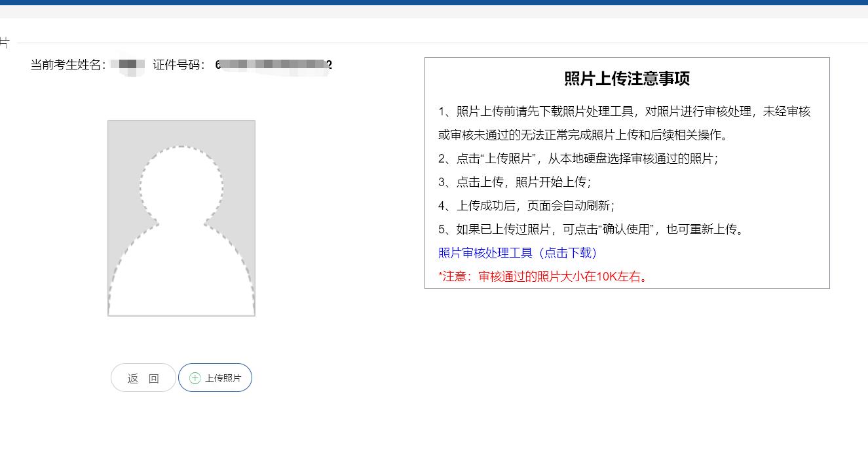Click instruction 4、上传成功后，页面会自动刷新
This screenshot has height=466, width=868.
527,206
